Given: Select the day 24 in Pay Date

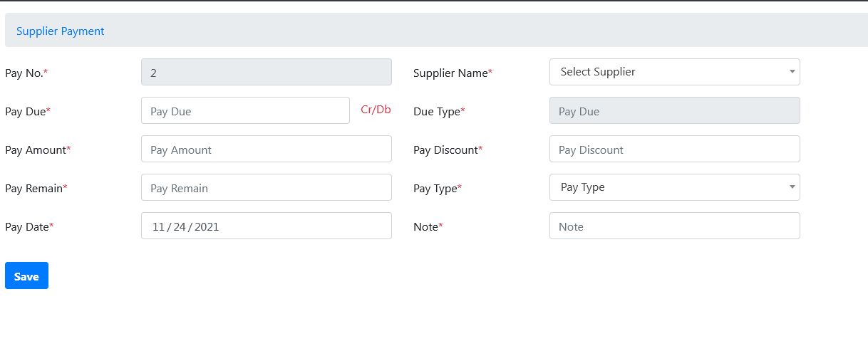Looking at the screenshot, I should [x=179, y=227].
